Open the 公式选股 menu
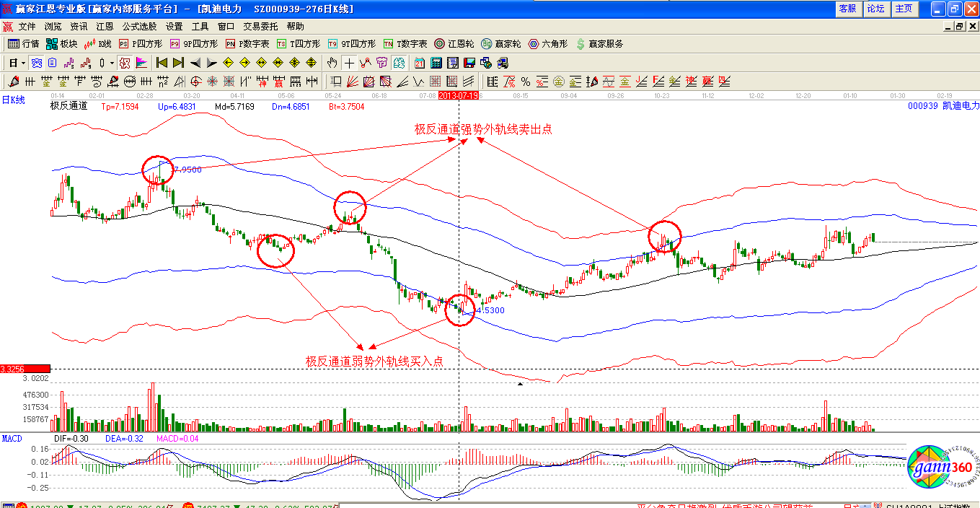980x508 pixels. pyautogui.click(x=138, y=26)
